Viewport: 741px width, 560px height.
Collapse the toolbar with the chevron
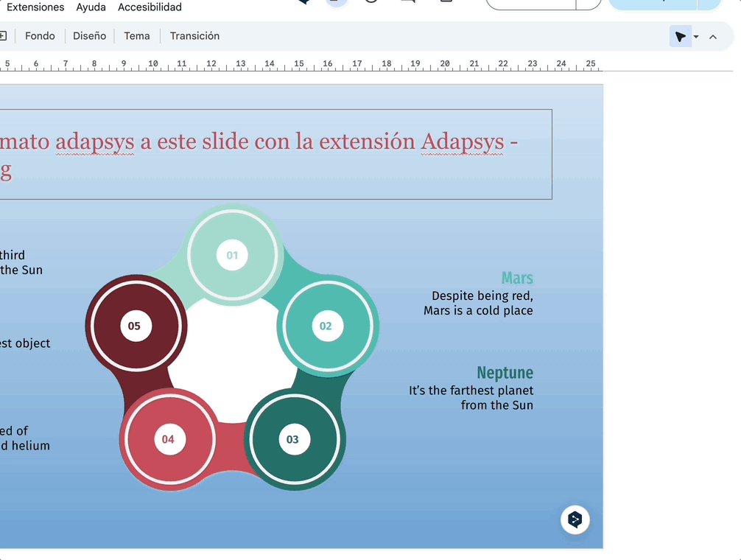[713, 37]
